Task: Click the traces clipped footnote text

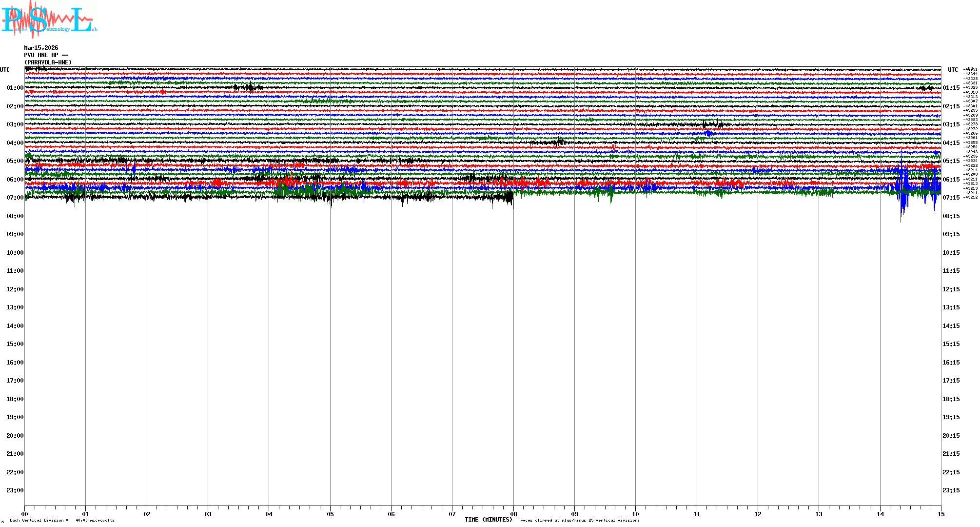Action: pyautogui.click(x=578, y=520)
